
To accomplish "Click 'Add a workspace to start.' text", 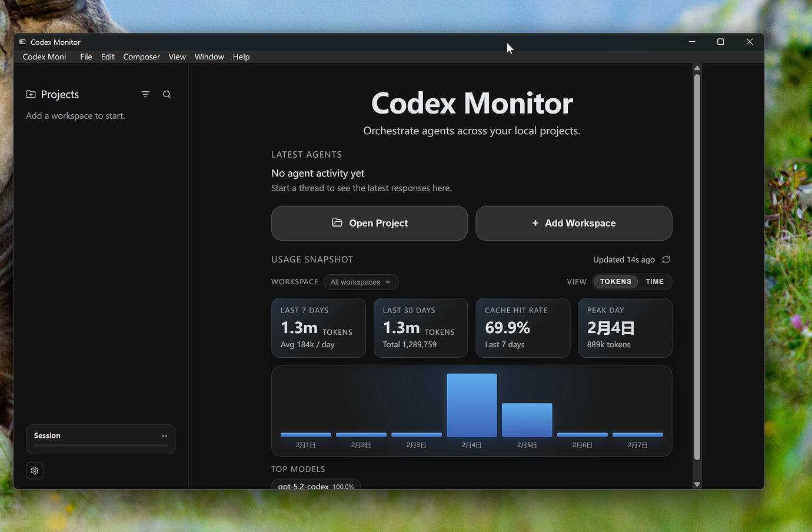I will pyautogui.click(x=75, y=116).
